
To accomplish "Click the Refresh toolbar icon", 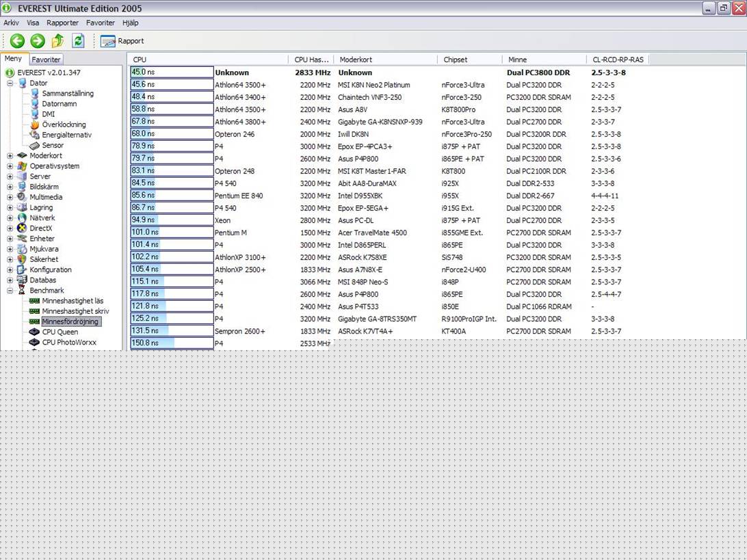I will (x=78, y=41).
